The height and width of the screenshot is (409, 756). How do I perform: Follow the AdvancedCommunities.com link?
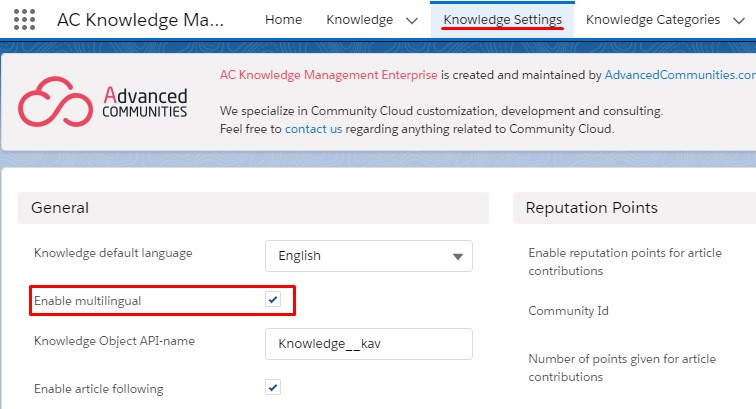[x=680, y=75]
